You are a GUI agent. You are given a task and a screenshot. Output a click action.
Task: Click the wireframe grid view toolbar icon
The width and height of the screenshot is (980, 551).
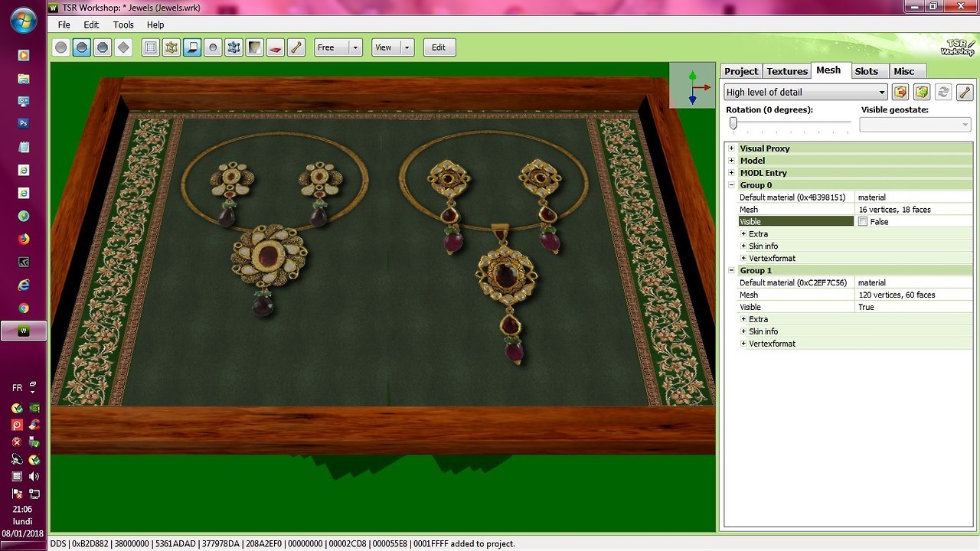click(x=151, y=47)
